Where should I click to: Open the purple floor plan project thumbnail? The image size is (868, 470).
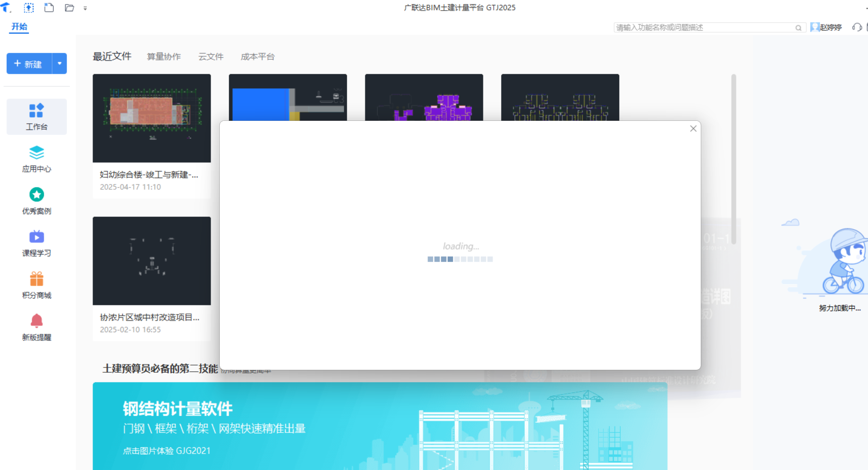424,97
